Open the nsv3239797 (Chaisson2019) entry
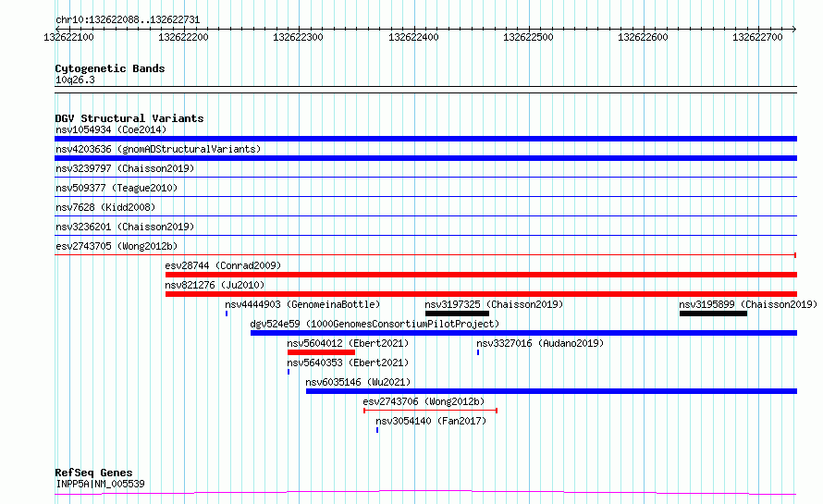This screenshot has height=504, width=823. coord(125,168)
